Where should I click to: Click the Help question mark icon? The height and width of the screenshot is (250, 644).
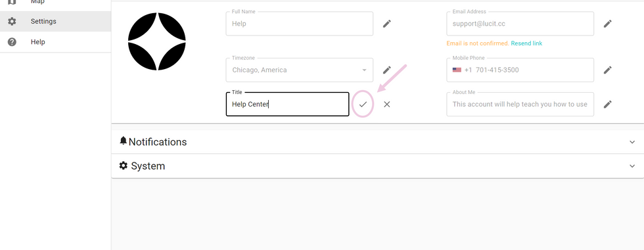tap(12, 42)
